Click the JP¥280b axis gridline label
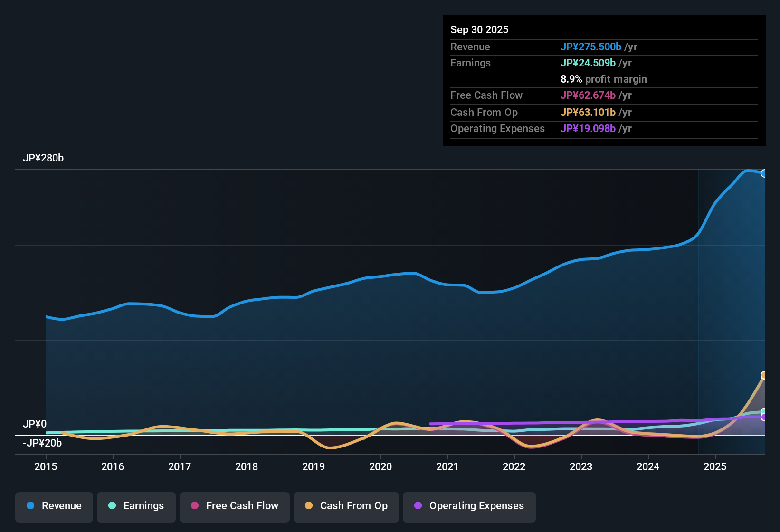Image resolution: width=780 pixels, height=532 pixels. point(44,158)
